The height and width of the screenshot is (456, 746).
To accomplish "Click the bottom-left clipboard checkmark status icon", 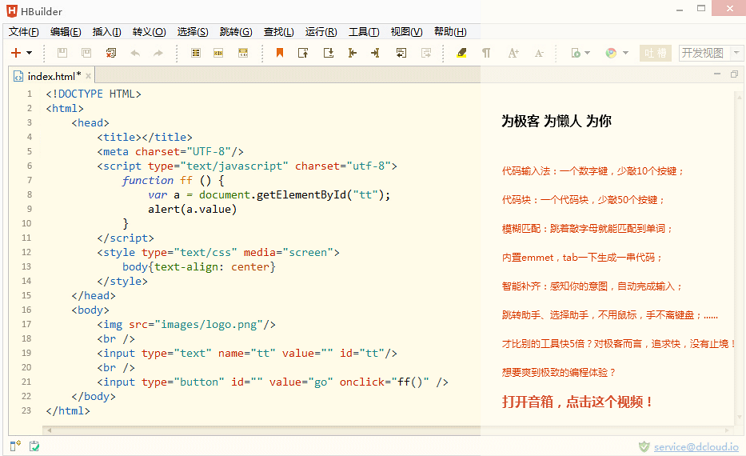I will click(34, 446).
